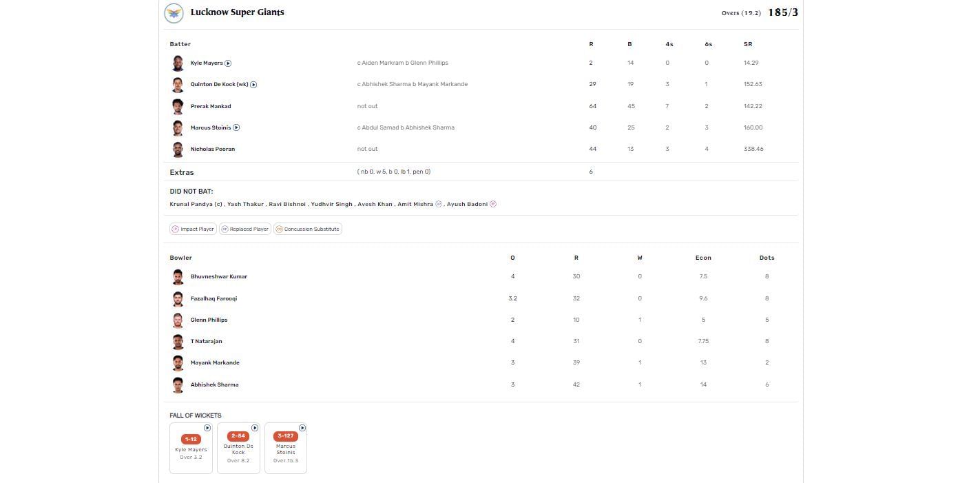The image size is (980, 483).
Task: Open Prerak Mankad player profile link
Action: (x=211, y=106)
